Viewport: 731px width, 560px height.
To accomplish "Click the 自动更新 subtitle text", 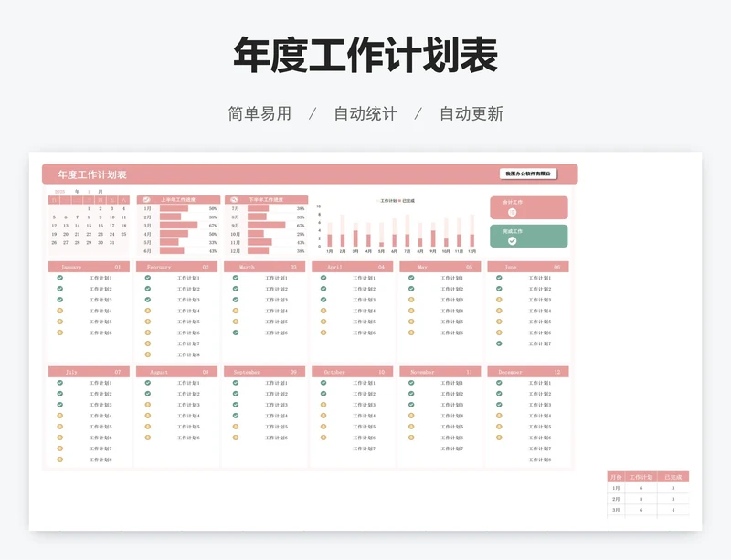I will [471, 113].
